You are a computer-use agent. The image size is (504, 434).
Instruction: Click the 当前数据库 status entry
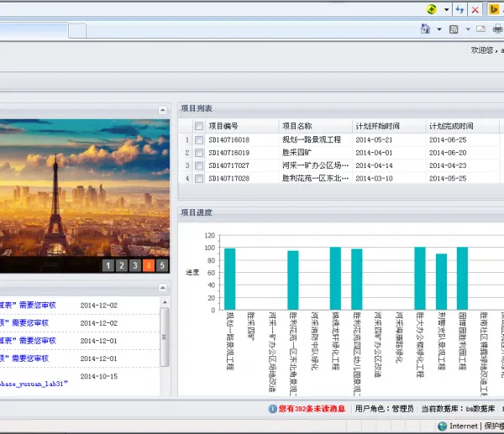(x=458, y=409)
